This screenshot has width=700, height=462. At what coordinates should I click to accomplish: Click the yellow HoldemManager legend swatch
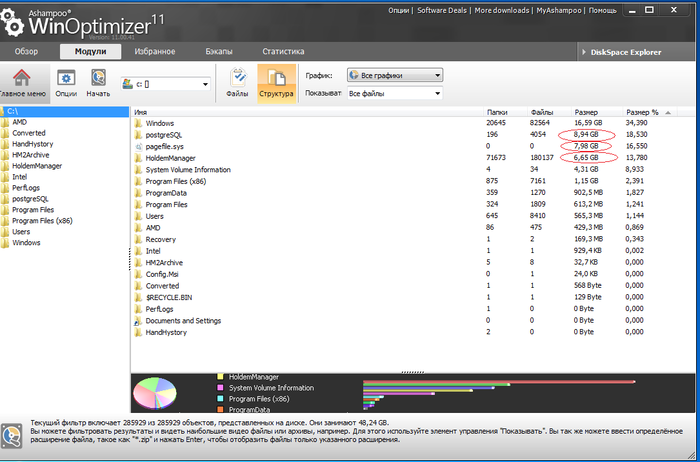(x=220, y=377)
